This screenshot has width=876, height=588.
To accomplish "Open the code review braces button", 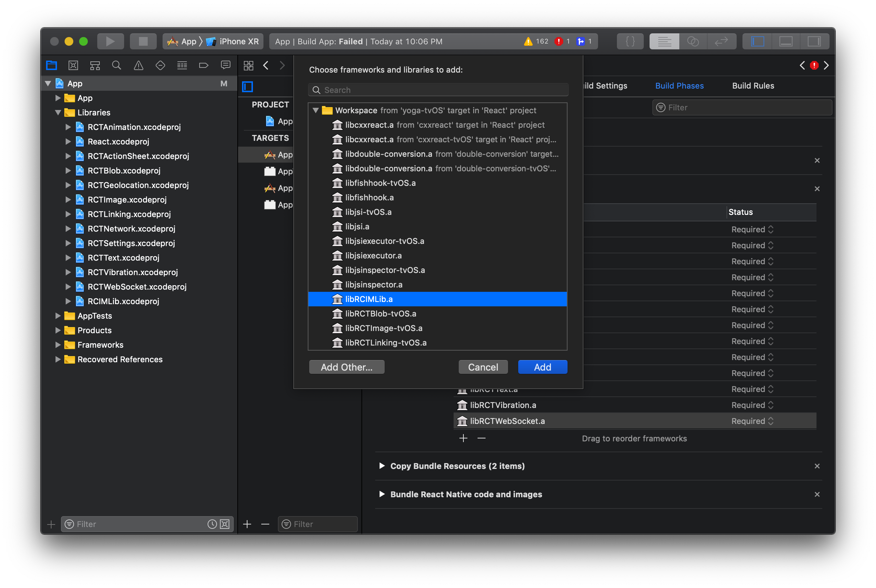I will (x=630, y=41).
